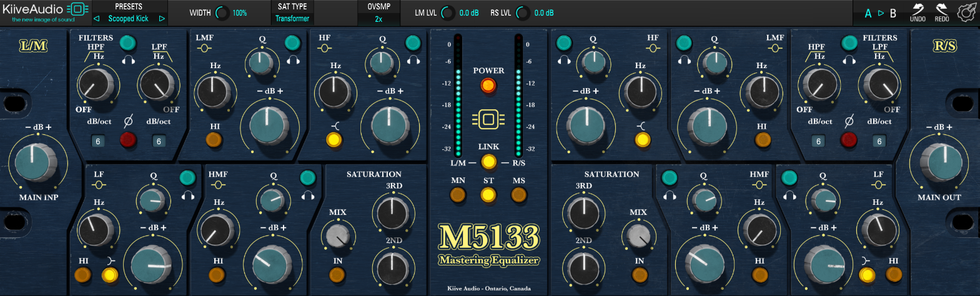Solo L/M LMF band with headphone icon

(x=293, y=60)
